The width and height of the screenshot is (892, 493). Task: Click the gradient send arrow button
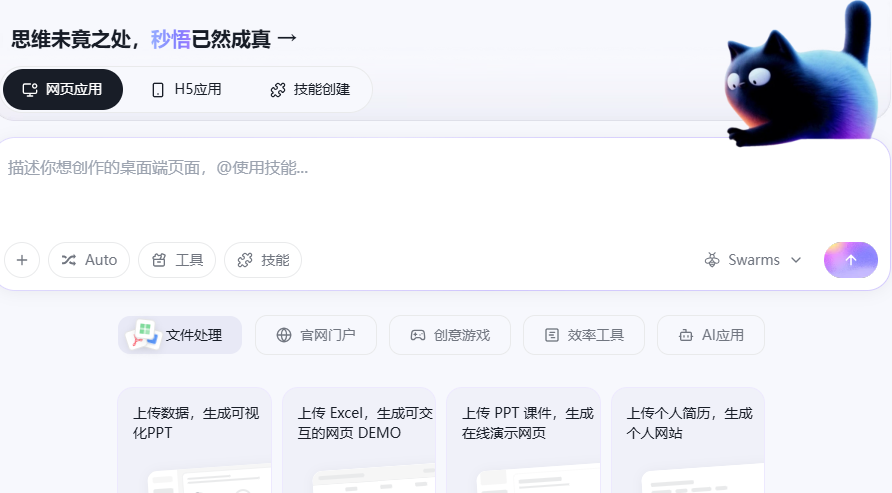coord(850,260)
